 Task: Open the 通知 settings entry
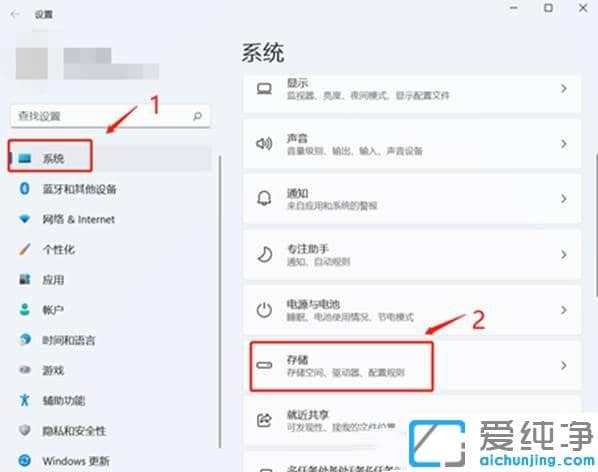tap(412, 199)
